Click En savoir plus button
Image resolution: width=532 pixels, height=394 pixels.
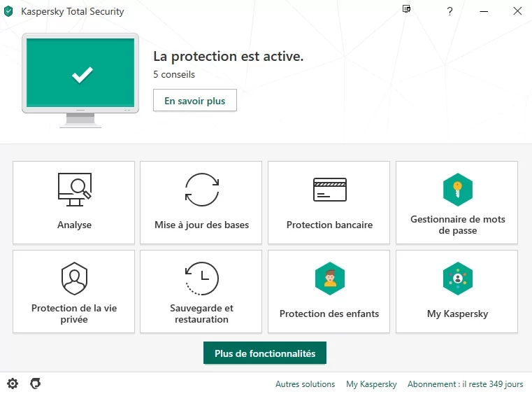coord(195,100)
